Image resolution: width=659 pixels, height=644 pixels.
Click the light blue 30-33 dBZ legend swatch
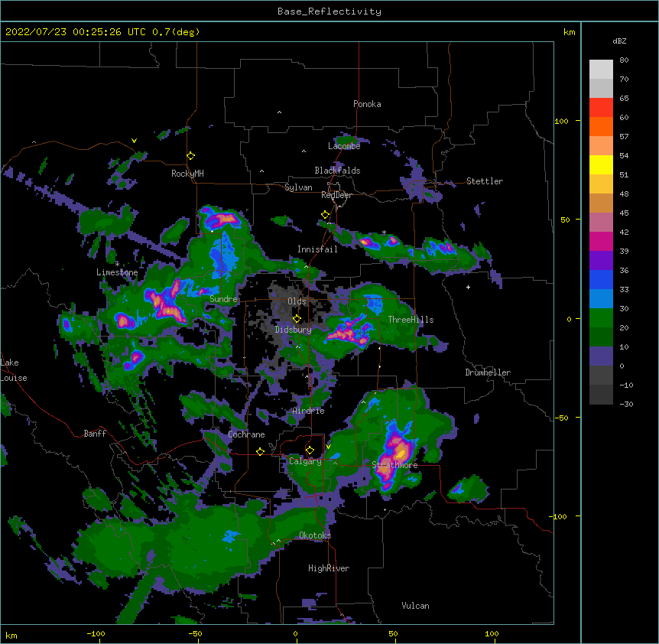pyautogui.click(x=601, y=298)
